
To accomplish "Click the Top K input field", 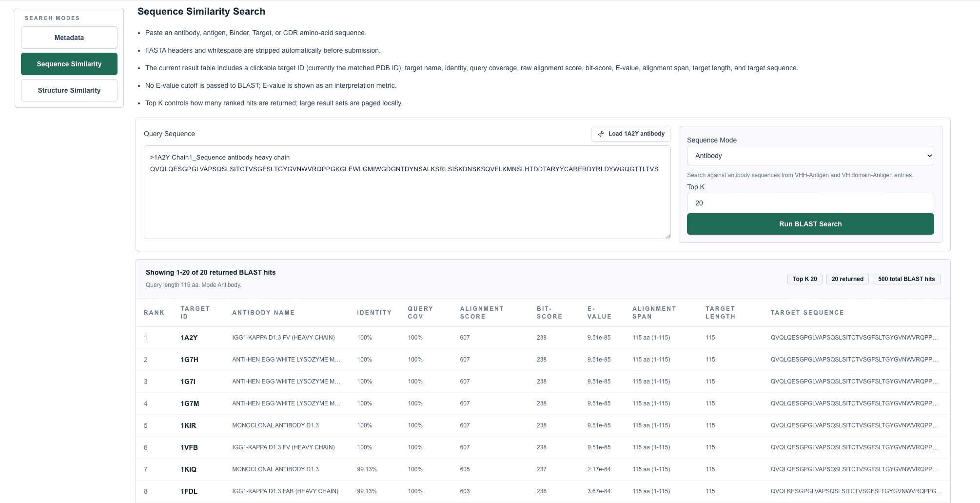I will 810,203.
